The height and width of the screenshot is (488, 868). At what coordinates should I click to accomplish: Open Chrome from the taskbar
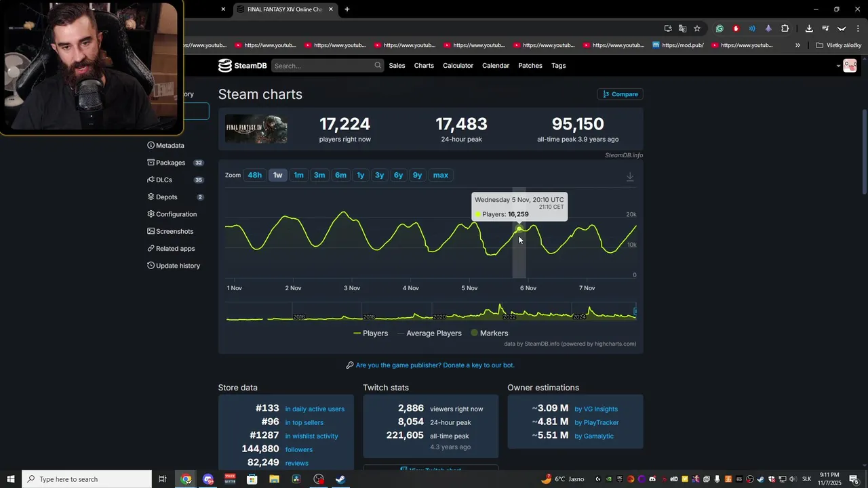pyautogui.click(x=186, y=479)
